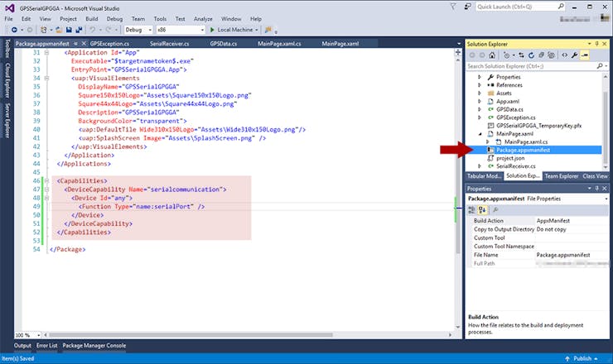Open the editor tab overflow dropdown arrow
This screenshot has width=613, height=364.
(459, 44)
